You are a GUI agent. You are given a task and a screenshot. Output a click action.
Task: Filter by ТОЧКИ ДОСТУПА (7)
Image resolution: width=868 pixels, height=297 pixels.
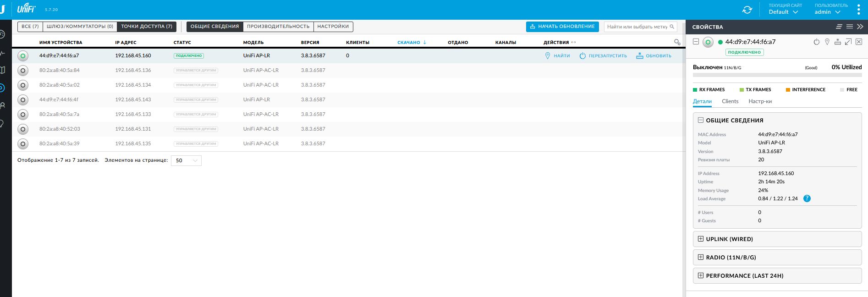147,27
